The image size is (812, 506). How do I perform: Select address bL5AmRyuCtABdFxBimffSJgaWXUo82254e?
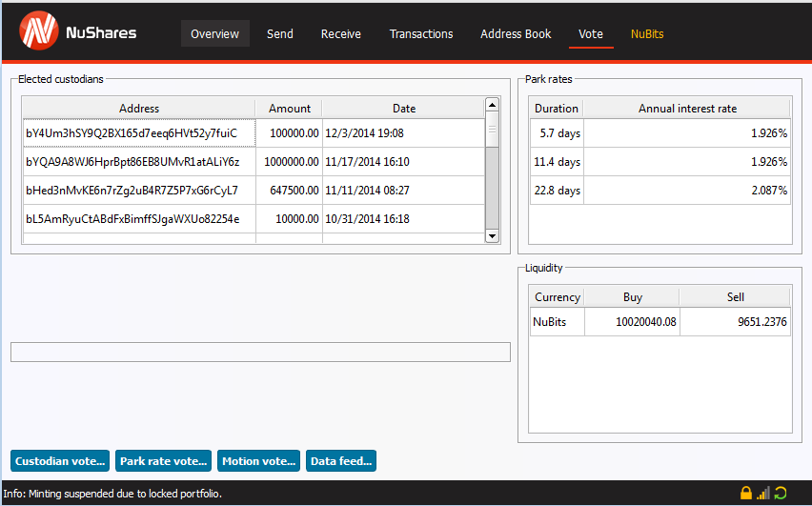[x=139, y=218]
